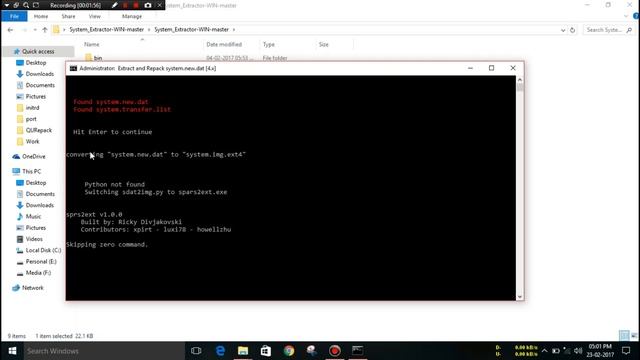
Task: Open the battery status tray icon
Action: 556,351
